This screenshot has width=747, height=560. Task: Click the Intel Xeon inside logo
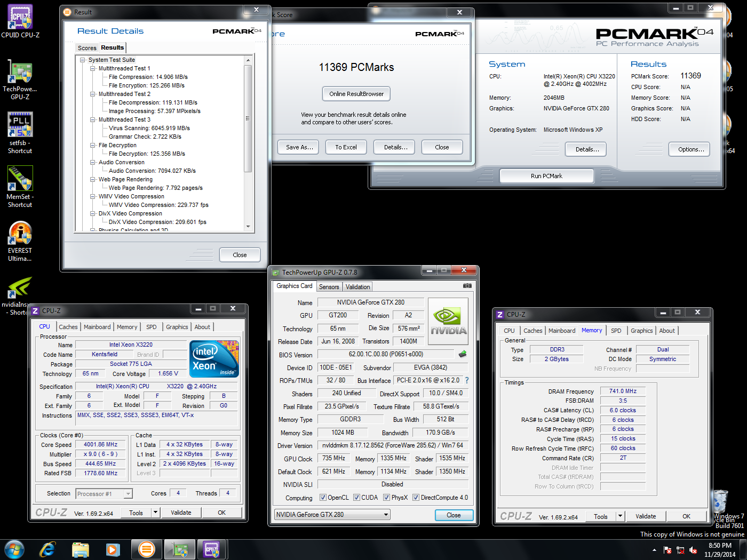[214, 359]
